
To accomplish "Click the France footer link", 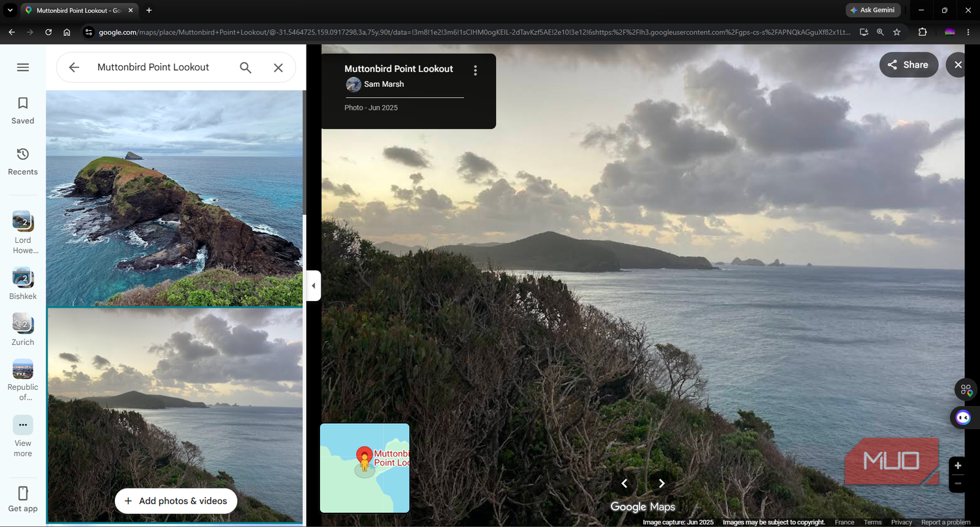I will point(844,522).
